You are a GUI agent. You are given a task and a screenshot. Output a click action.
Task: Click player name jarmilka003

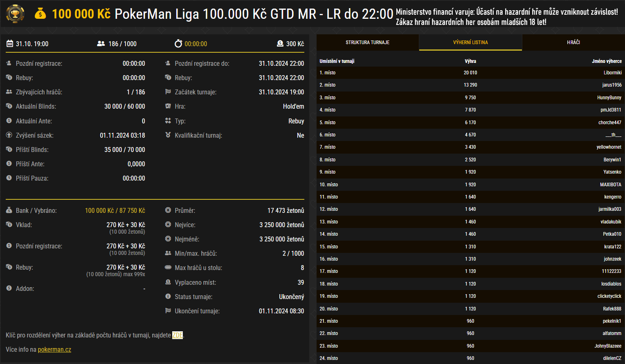[610, 209]
